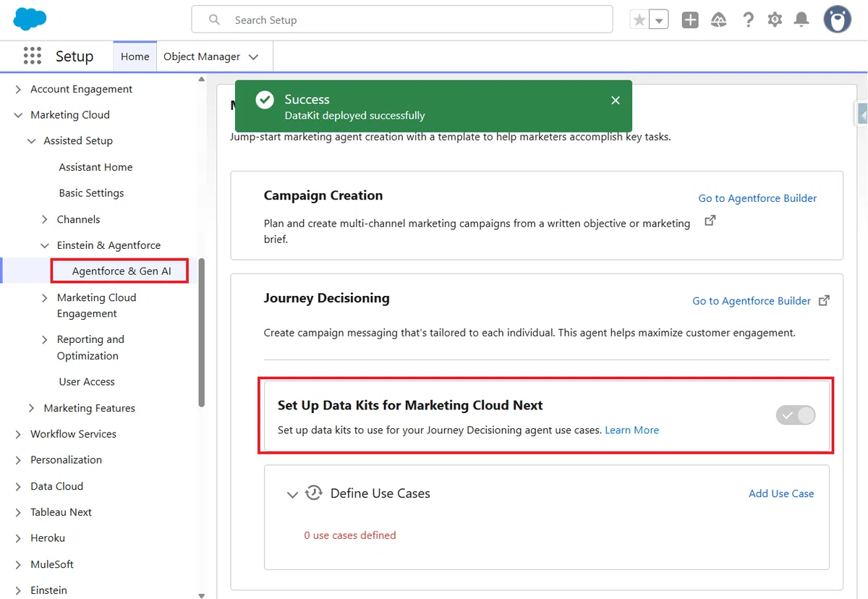
Task: Click the sidebar scroll up arrow
Action: pos(202,80)
